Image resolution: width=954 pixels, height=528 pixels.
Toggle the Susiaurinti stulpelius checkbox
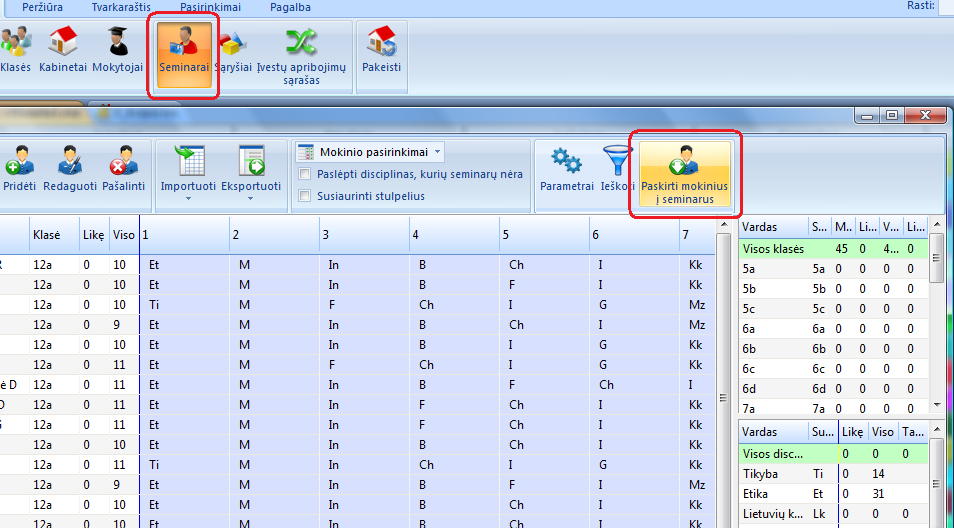click(x=307, y=196)
